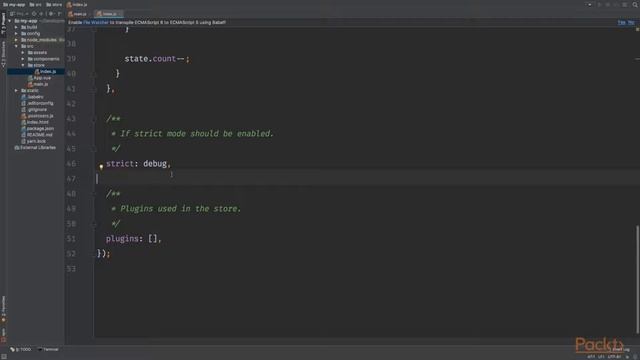Viewport: 640px width, 360px height.
Task: Click the File Watcher link in notification bar
Action: [x=96, y=22]
